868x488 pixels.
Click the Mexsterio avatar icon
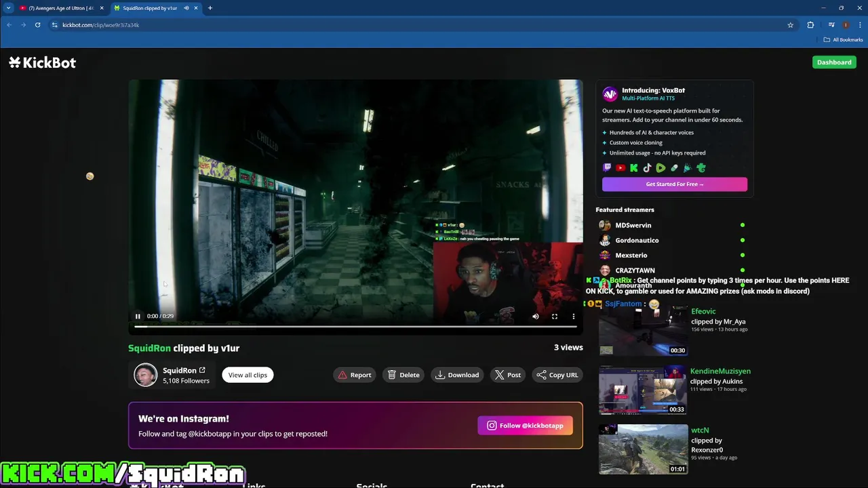[x=605, y=255]
